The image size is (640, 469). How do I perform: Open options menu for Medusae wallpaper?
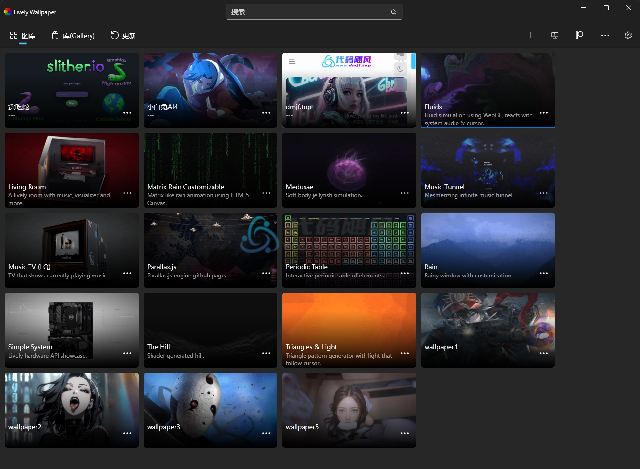point(404,193)
